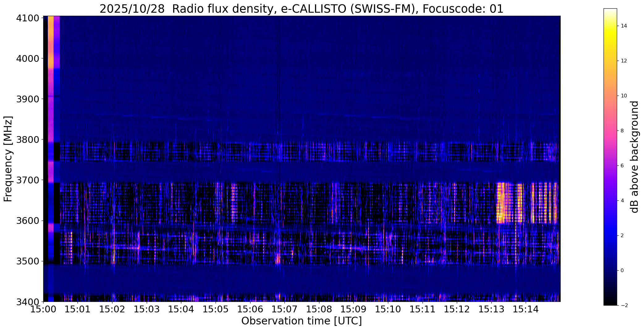The width and height of the screenshot is (644, 330).
Task: Click the bright yellow burst near 15:13
Action: (x=501, y=203)
